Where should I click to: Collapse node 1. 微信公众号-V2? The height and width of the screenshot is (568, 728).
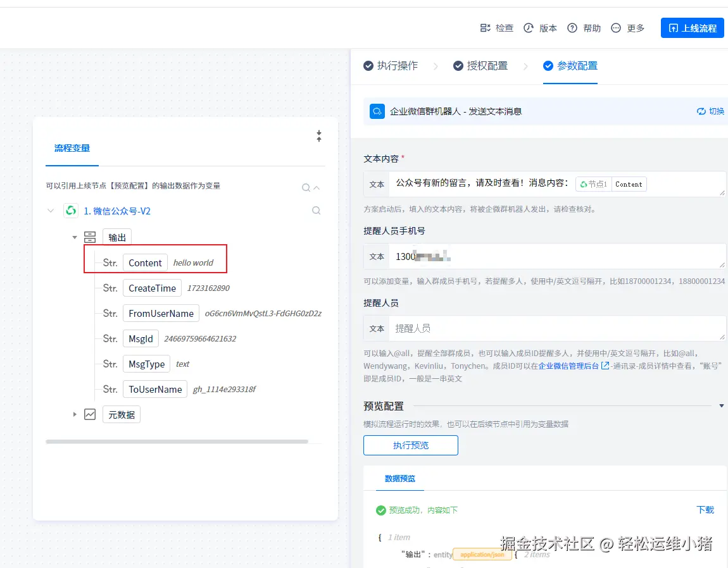(50, 211)
